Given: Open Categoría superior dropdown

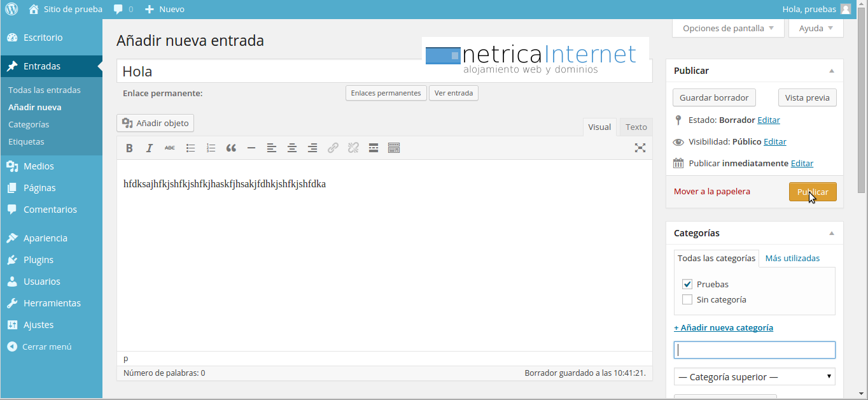Looking at the screenshot, I should (x=755, y=376).
